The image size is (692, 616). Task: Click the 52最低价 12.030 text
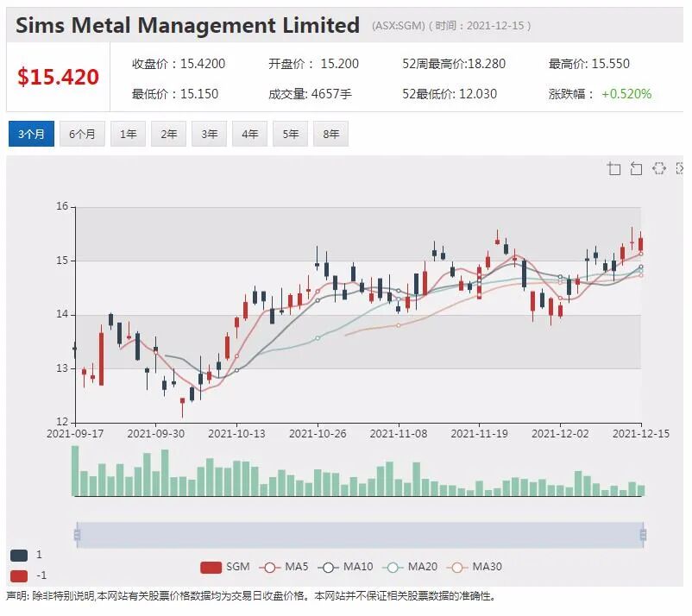coord(450,94)
